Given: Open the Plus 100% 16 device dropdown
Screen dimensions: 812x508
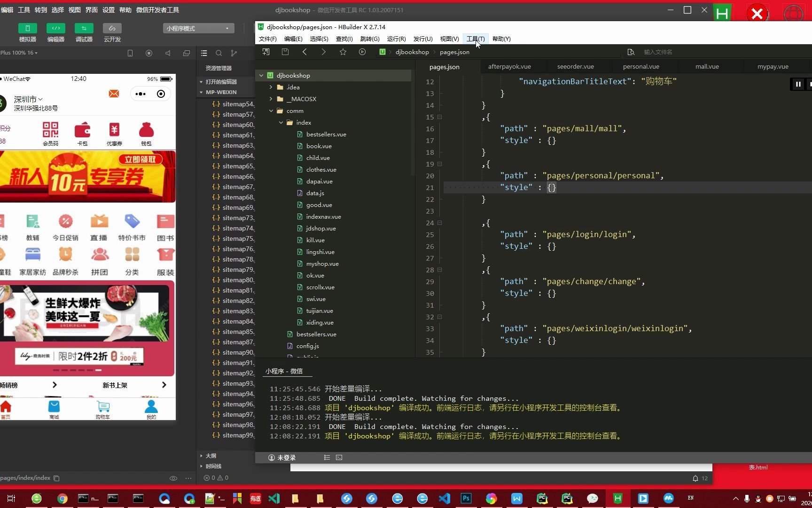Looking at the screenshot, I should 19,53.
